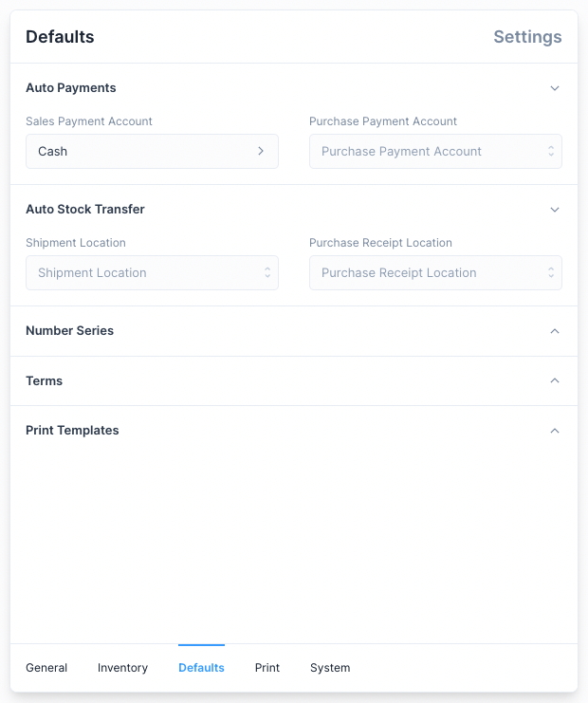The height and width of the screenshot is (703, 588).
Task: Click Purchase Payment Account dropdown arrows
Action: (550, 151)
